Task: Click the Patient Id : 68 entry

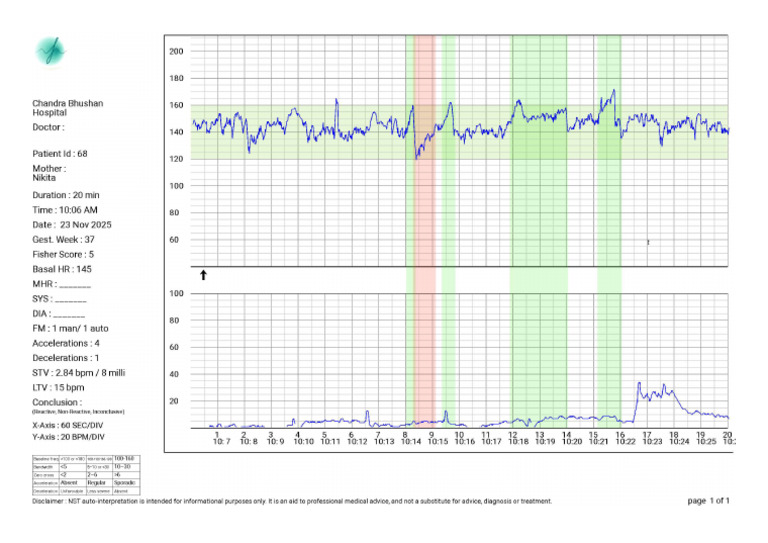Action: click(60, 154)
